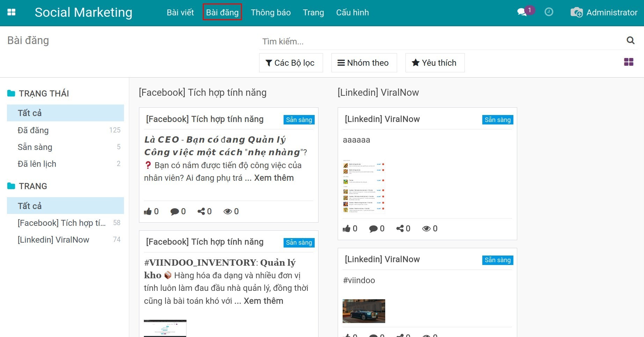
Task: Filter status by Đã lên lịch
Action: (x=37, y=164)
